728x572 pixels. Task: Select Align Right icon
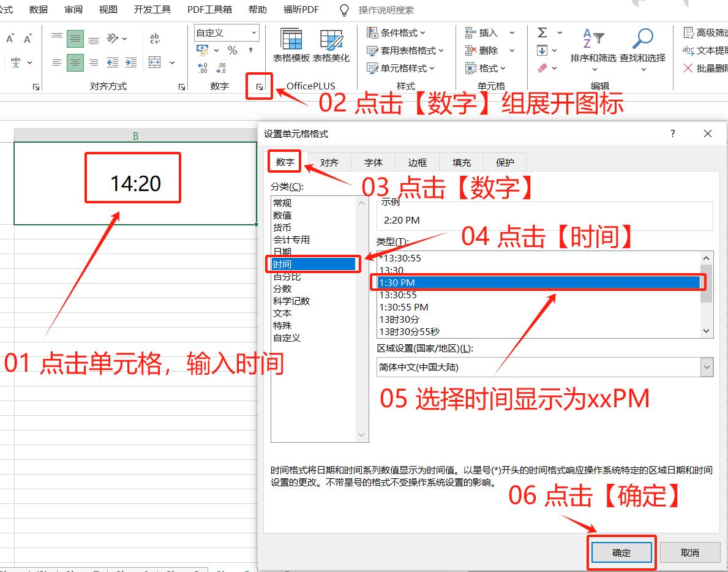[x=94, y=62]
